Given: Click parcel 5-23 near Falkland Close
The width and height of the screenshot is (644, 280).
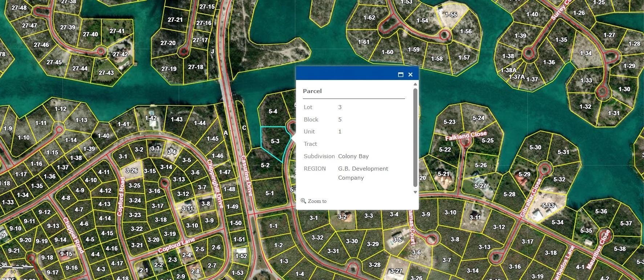Looking at the screenshot, I should click(449, 122).
